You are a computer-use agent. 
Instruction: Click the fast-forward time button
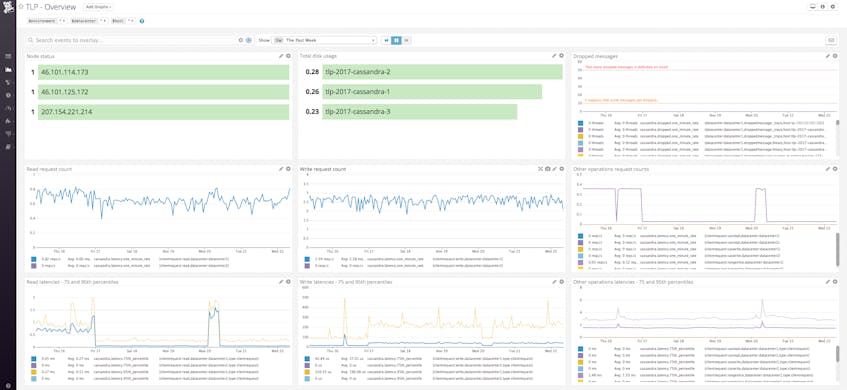click(406, 40)
